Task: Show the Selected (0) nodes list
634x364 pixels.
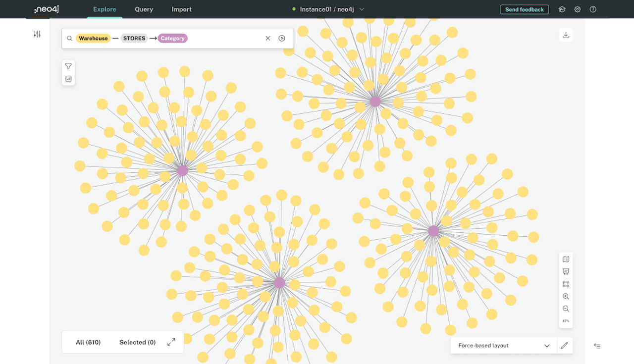Action: click(x=137, y=342)
